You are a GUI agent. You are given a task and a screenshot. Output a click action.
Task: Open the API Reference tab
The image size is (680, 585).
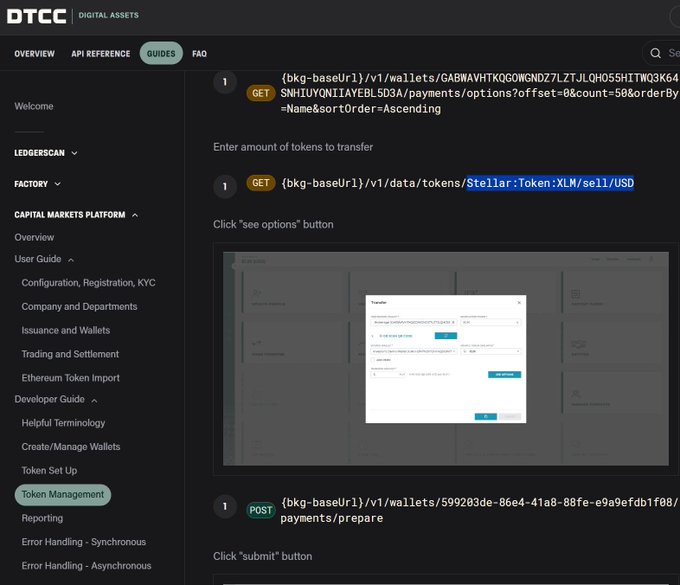tap(101, 54)
